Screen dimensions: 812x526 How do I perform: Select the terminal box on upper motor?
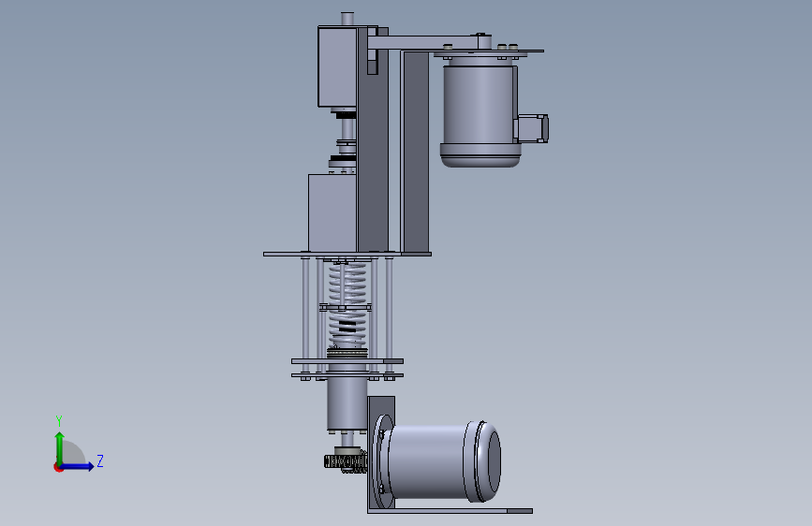pos(532,128)
